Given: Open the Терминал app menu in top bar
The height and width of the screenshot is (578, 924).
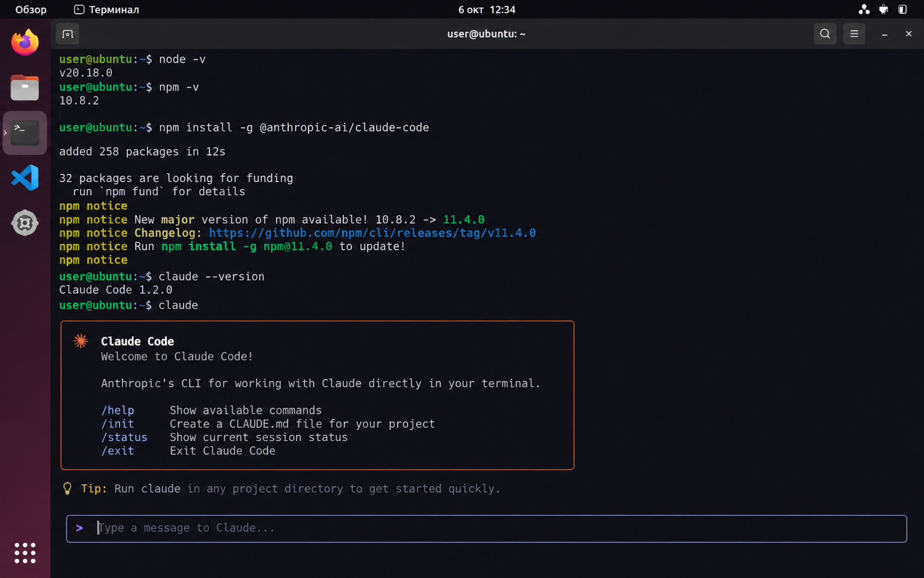Looking at the screenshot, I should (x=107, y=9).
